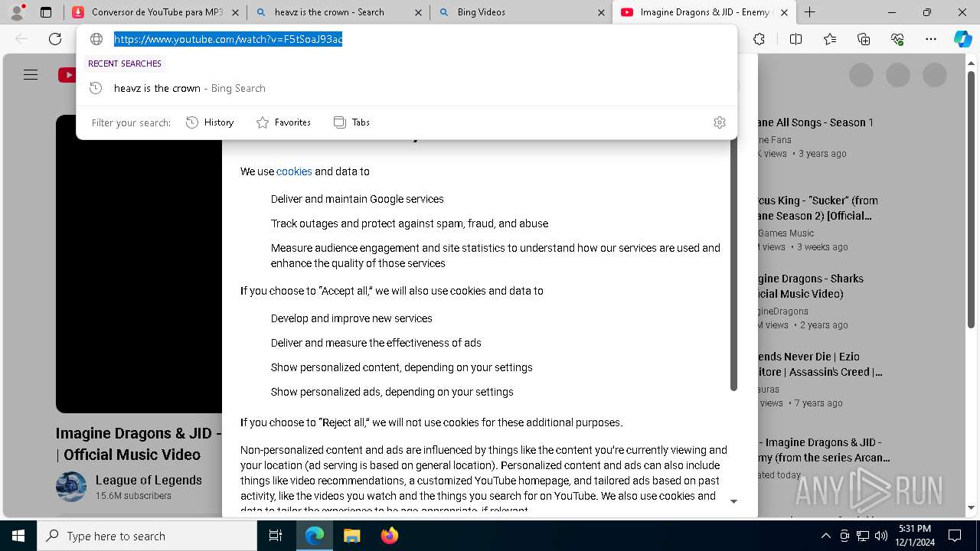Open the tab actions menu icon
The width and height of the screenshot is (980, 551).
46,12
